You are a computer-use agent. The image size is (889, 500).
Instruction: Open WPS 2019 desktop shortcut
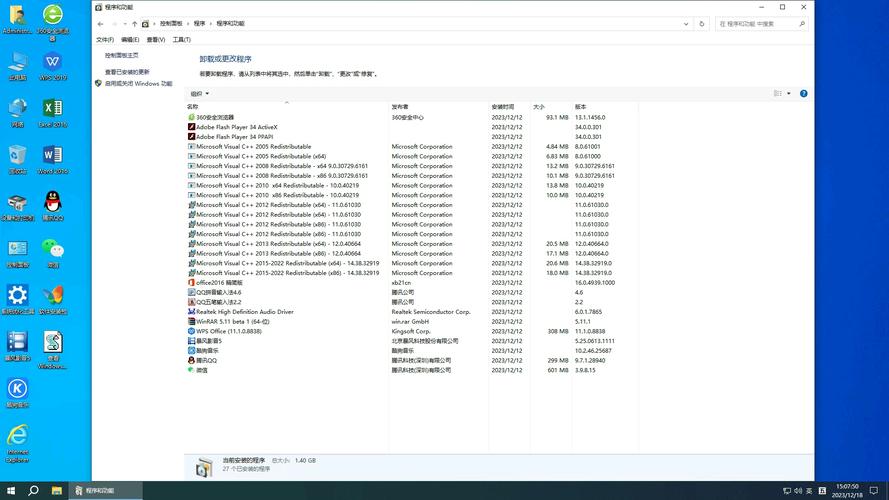(53, 66)
